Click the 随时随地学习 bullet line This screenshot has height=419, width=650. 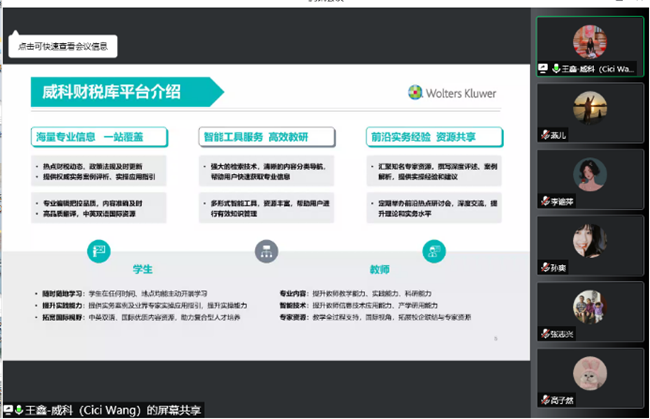pyautogui.click(x=121, y=293)
